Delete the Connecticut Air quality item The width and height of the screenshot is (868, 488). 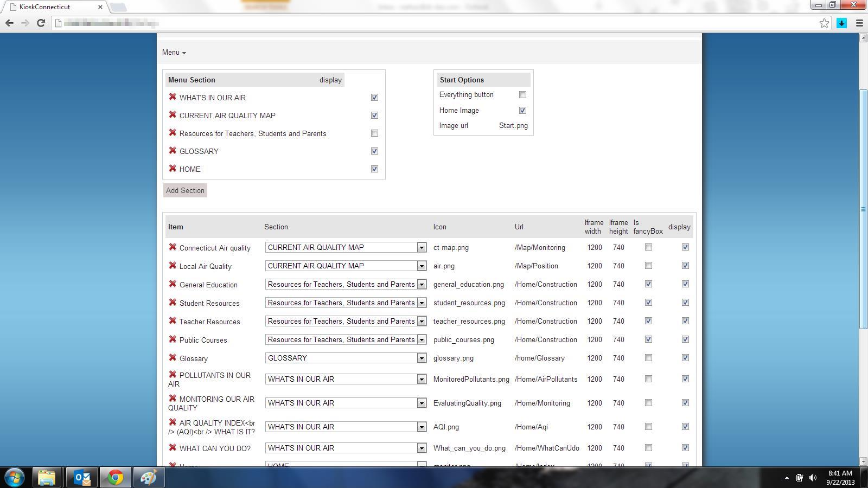click(173, 247)
